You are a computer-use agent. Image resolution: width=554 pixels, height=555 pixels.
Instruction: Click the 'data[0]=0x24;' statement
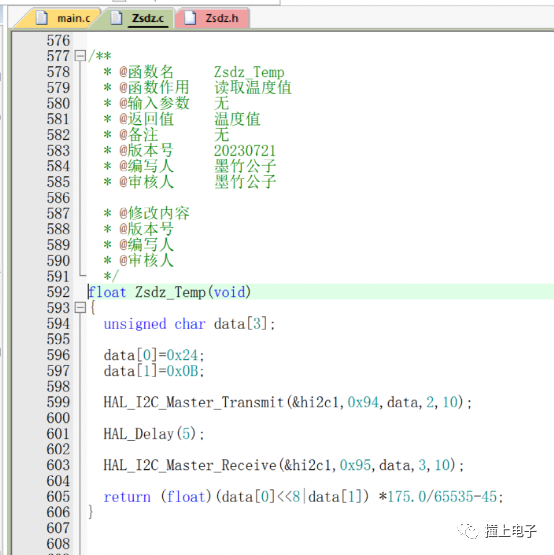[x=154, y=355]
